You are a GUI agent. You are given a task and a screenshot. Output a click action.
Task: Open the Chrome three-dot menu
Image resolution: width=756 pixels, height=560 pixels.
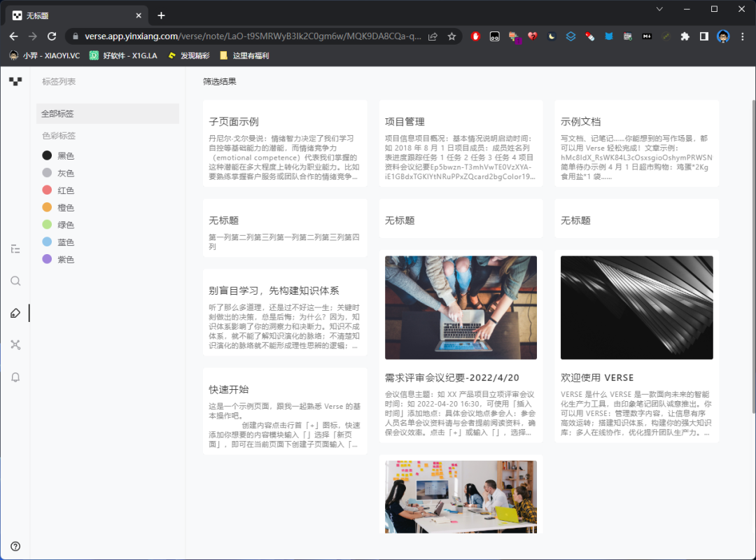click(743, 36)
